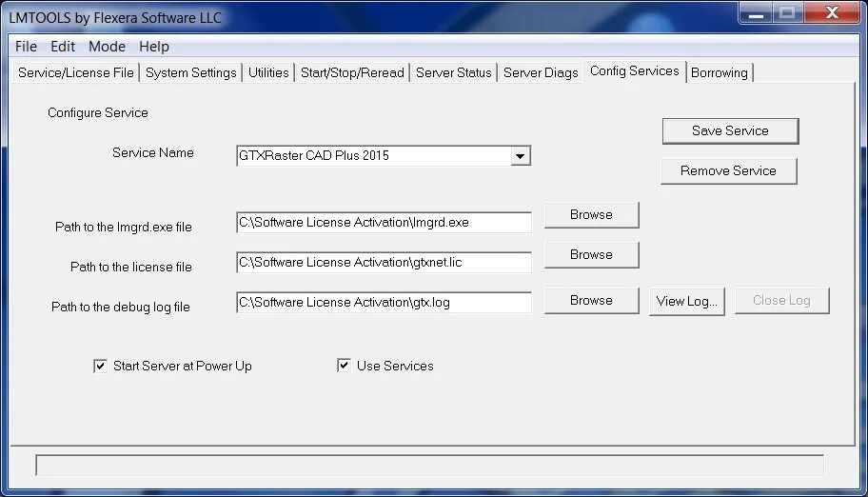Screen dimensions: 868x497
Task: Browse for the lmgrd.exe file
Action: [x=591, y=215]
